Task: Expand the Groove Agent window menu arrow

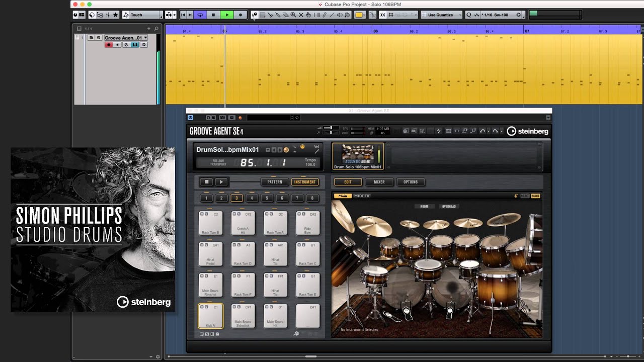Action: [x=548, y=118]
